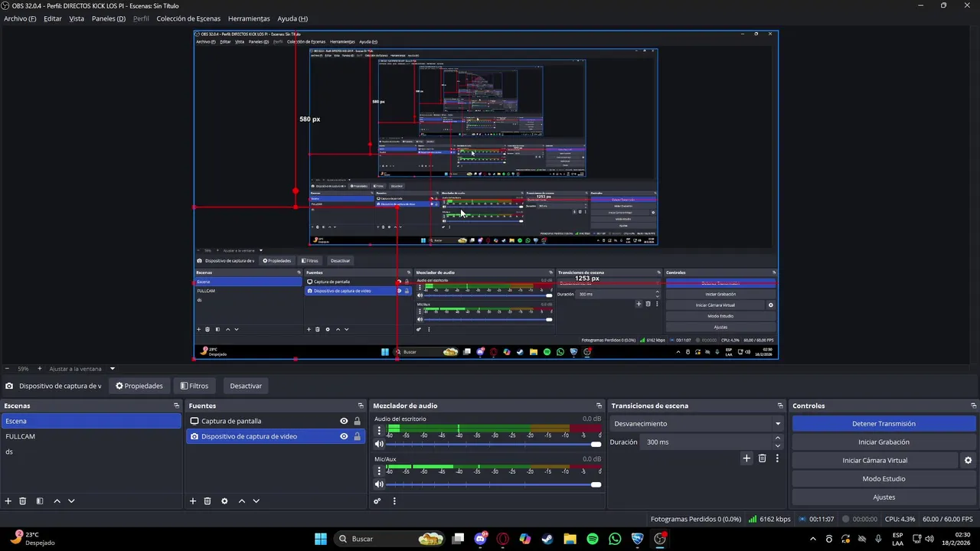Screen dimensions: 980x551
Task: Increase transition duration stepper
Action: point(778,439)
